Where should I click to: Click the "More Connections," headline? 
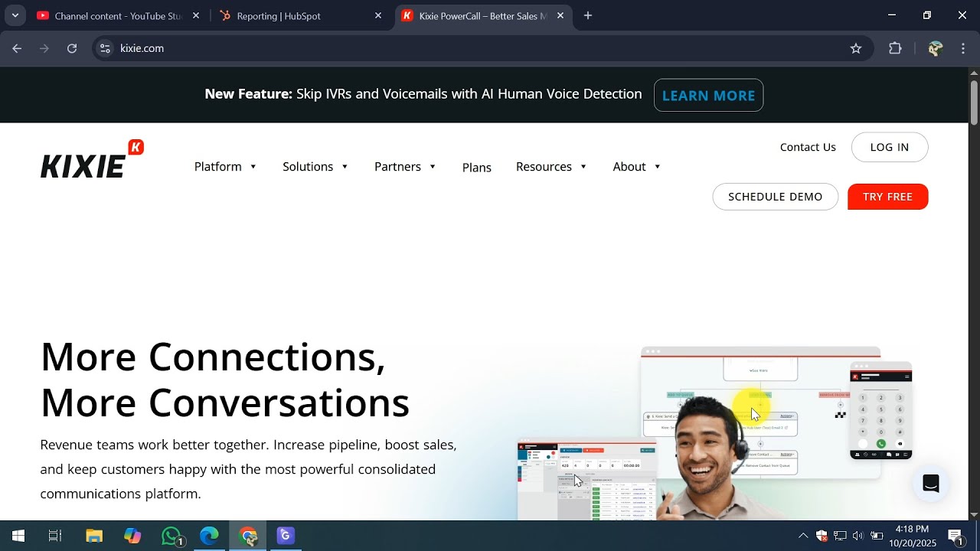point(213,357)
